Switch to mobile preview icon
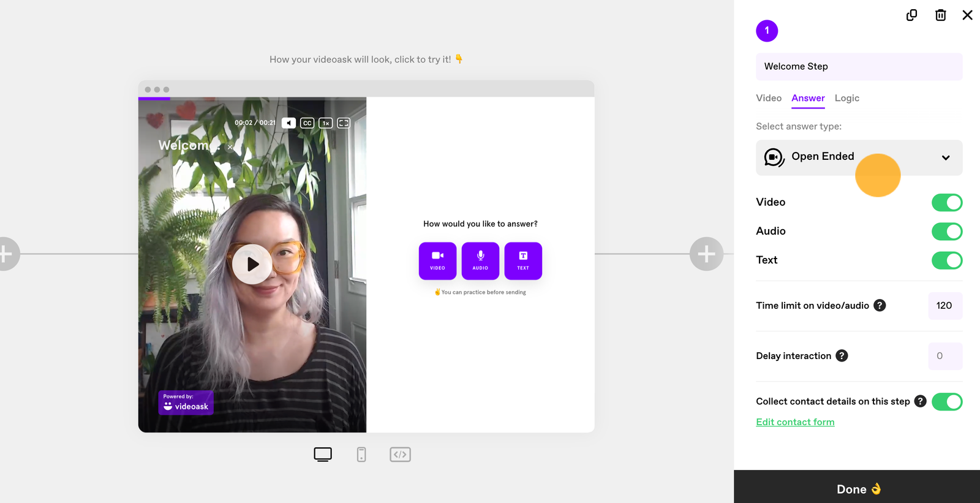This screenshot has width=980, height=503. point(361,454)
